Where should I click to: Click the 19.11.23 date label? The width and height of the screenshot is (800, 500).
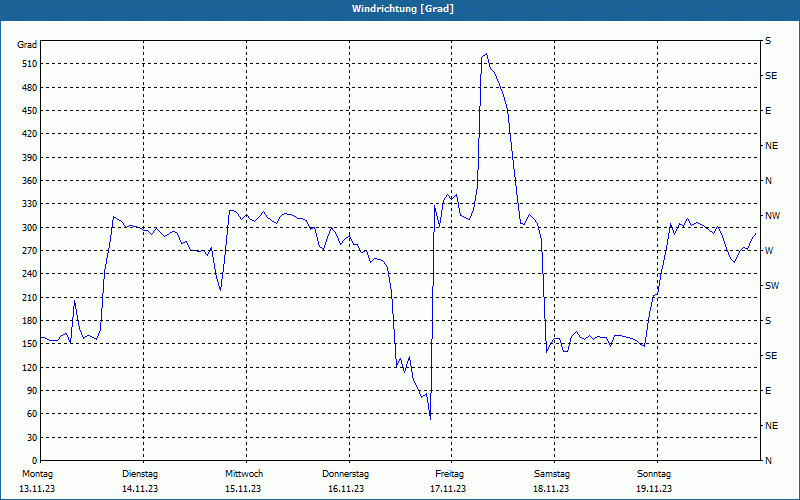654,489
